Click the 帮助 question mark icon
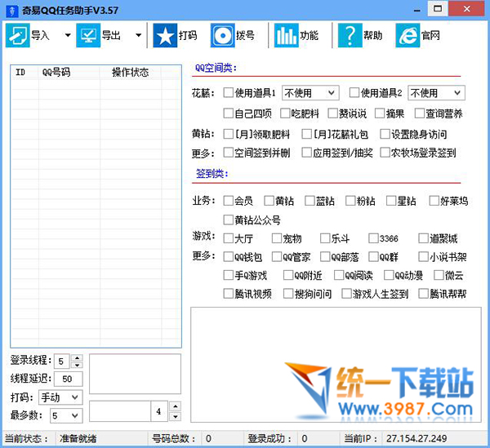Viewport: 490px width, 448px height. (350, 35)
